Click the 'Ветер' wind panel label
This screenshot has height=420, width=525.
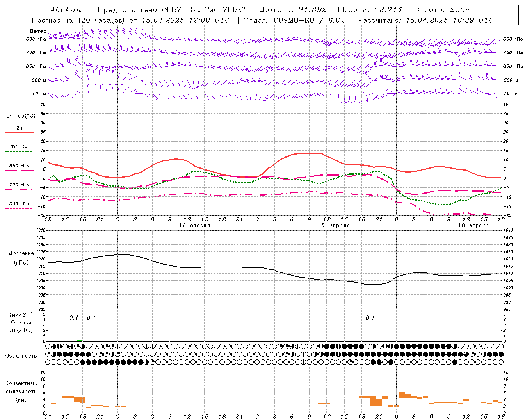38,31
